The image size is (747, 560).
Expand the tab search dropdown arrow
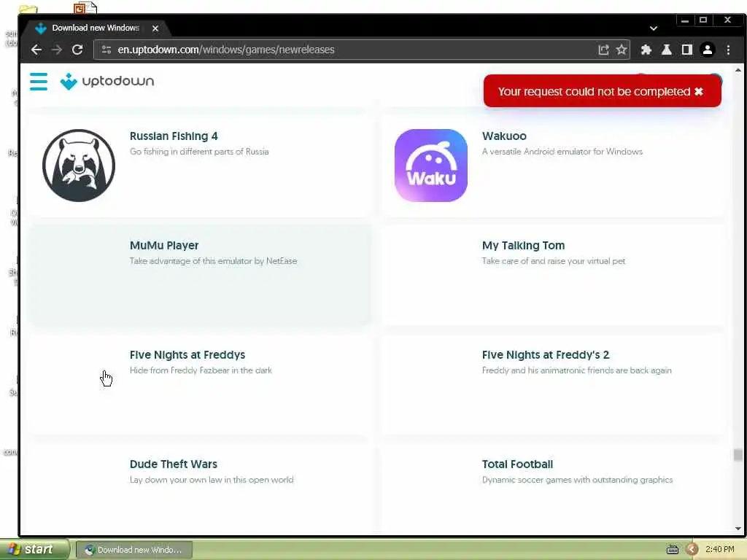[654, 28]
